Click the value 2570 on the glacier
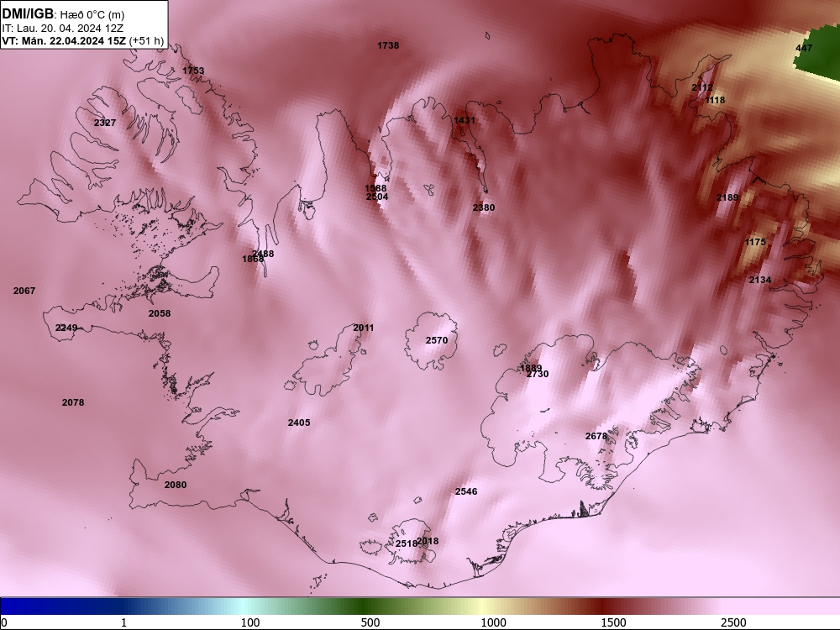This screenshot has height=630, width=840. click(437, 340)
